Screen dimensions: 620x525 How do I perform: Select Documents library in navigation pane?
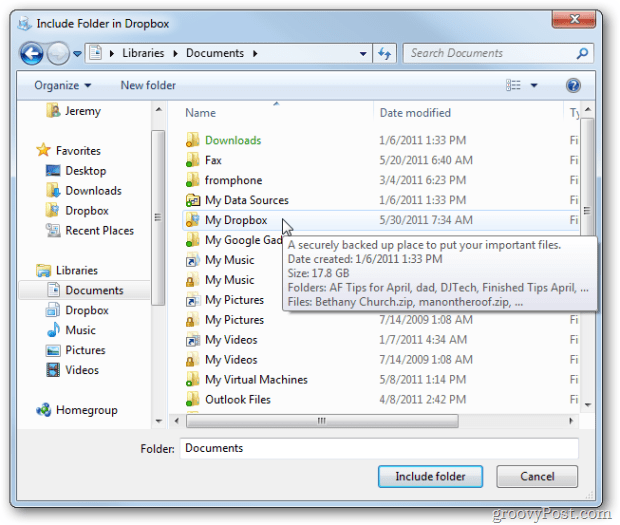point(84,290)
